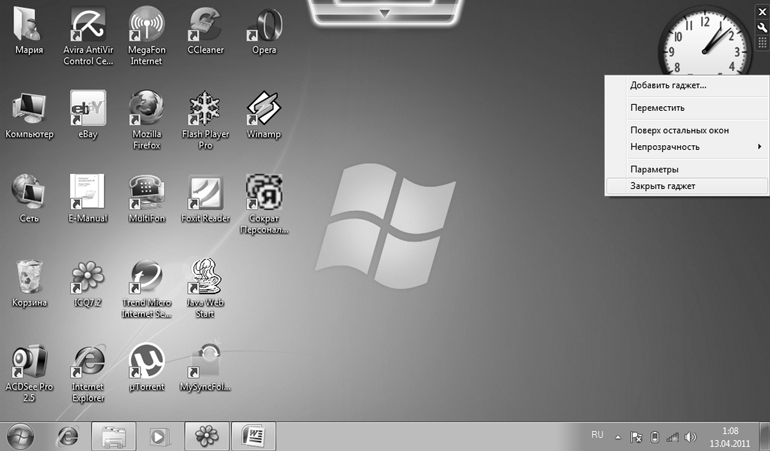Select the µTorrent desktop icon
The width and height of the screenshot is (770, 451).
point(146,367)
